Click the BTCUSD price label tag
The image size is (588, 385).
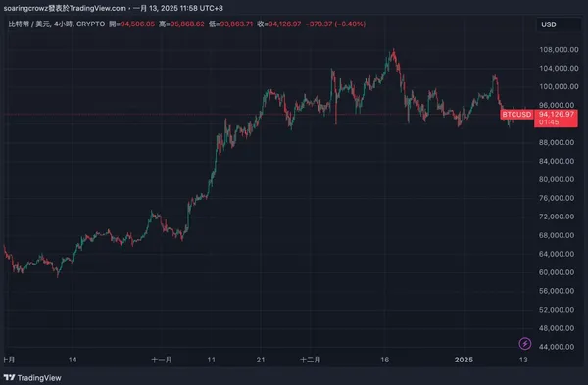click(x=516, y=114)
